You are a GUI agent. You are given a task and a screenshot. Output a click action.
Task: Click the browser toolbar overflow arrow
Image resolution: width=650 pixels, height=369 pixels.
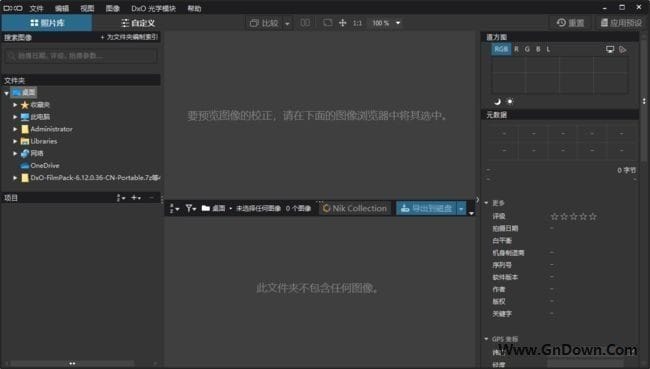click(x=471, y=213)
